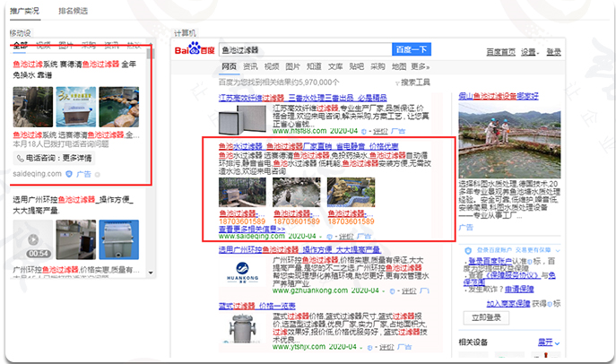This screenshot has height=364, width=616.
Task: Select the 贴吧 search category
Action: click(x=356, y=66)
